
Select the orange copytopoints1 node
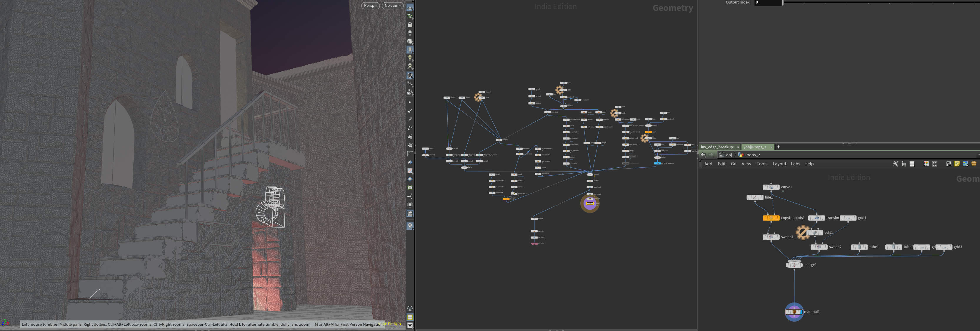click(771, 218)
